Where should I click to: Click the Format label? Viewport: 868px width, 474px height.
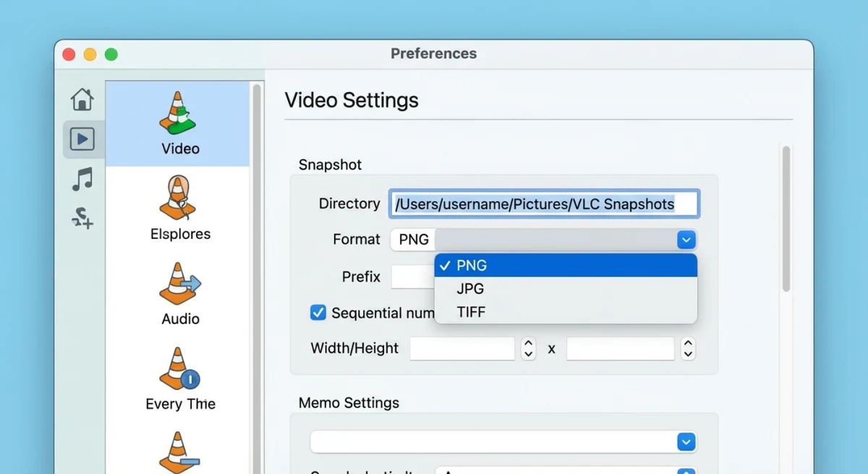356,240
